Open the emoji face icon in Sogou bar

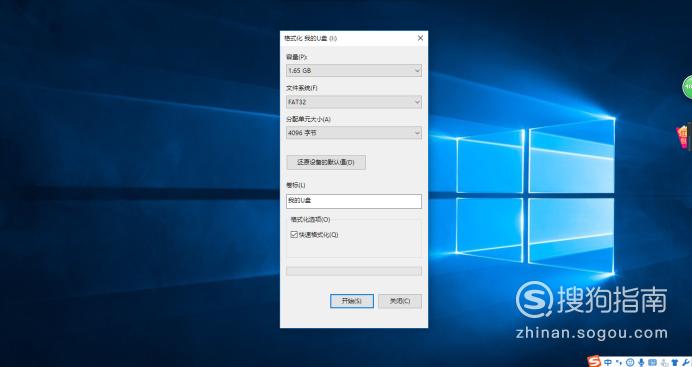point(630,362)
